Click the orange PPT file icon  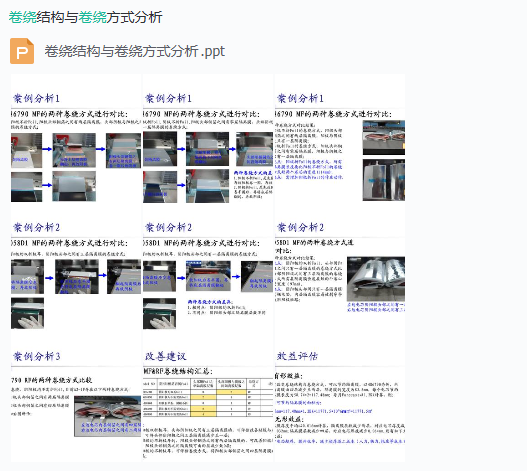pyautogui.click(x=22, y=51)
